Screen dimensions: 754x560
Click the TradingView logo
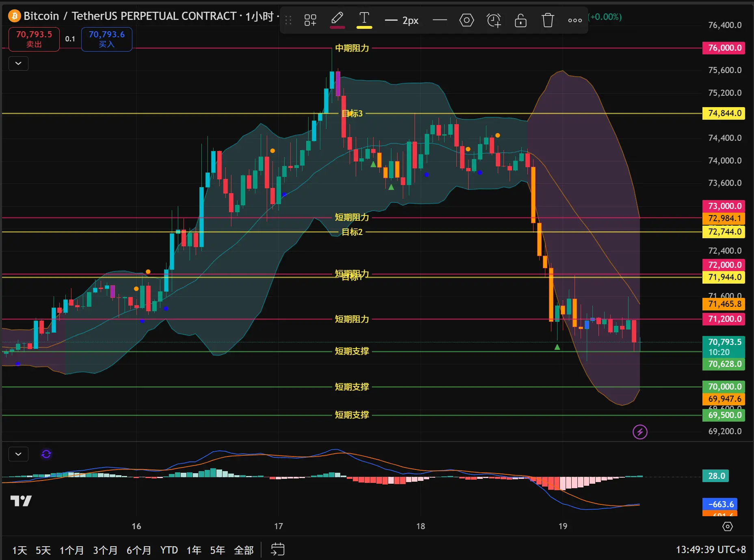coord(21,501)
